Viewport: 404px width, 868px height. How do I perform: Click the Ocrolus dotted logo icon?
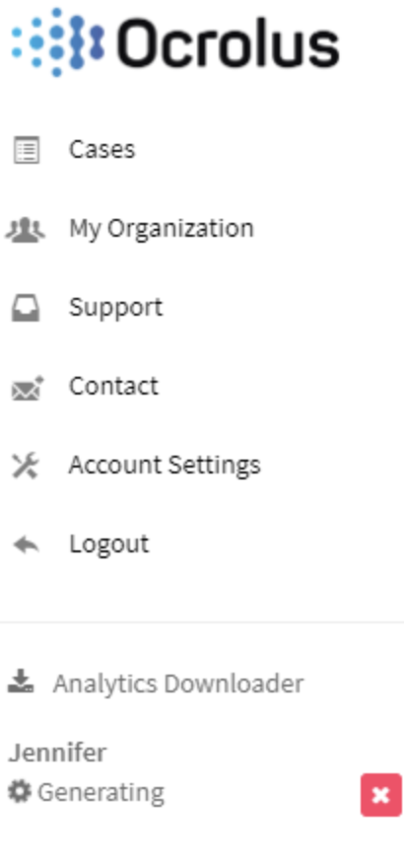tap(57, 42)
